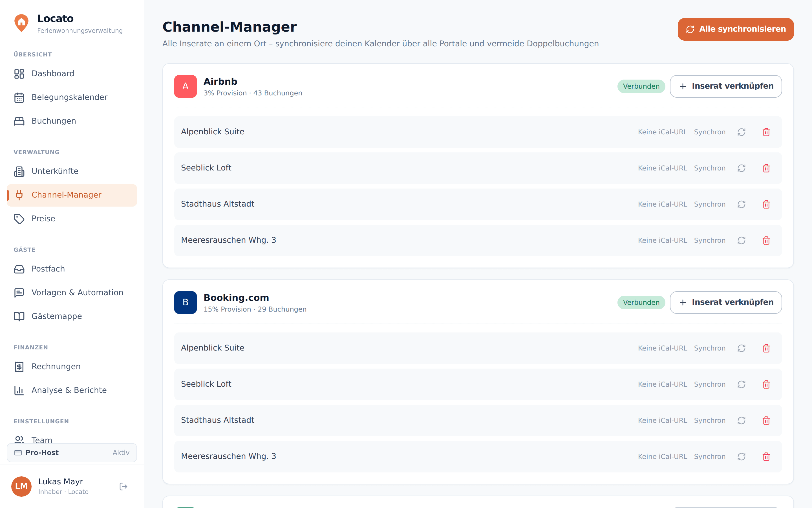Image resolution: width=812 pixels, height=508 pixels.
Task: Go to Vorlagen & Automation
Action: pyautogui.click(x=72, y=293)
